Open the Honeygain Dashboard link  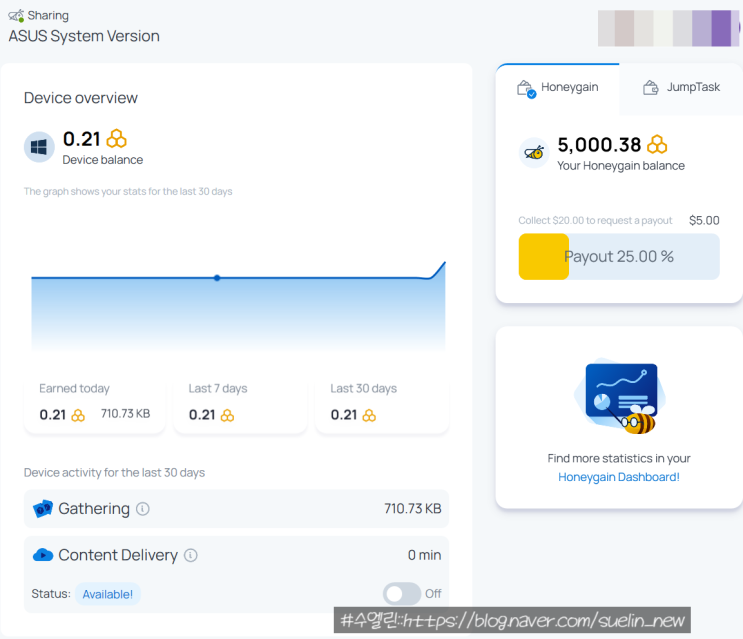point(619,477)
